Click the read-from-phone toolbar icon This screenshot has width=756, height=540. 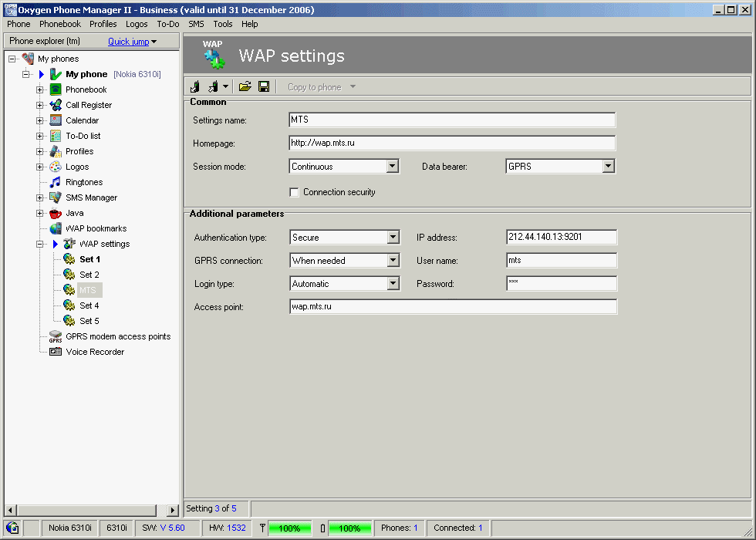195,86
